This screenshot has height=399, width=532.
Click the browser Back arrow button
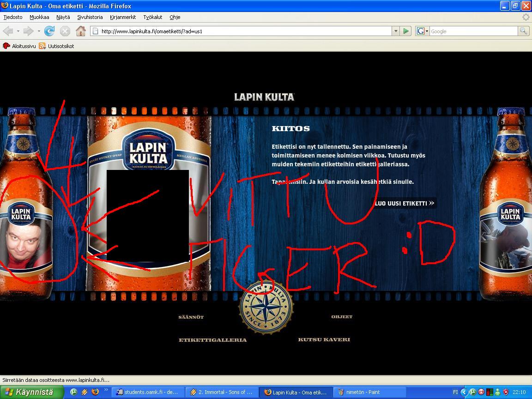point(8,31)
